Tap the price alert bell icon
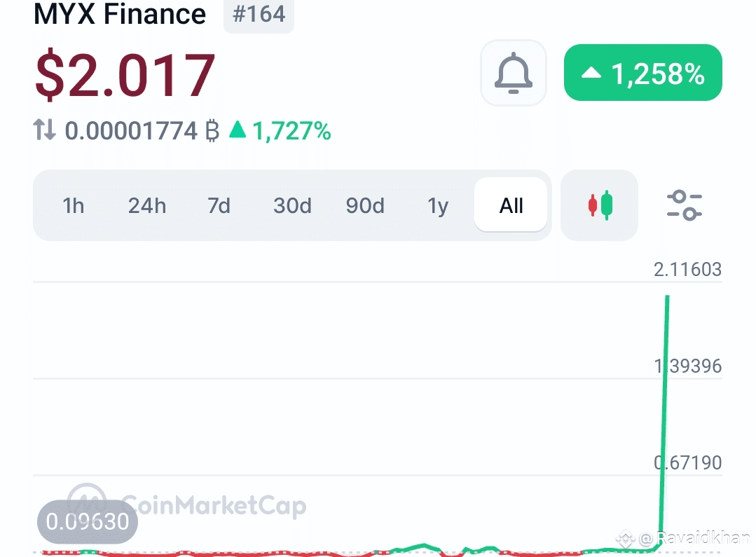 tap(514, 73)
